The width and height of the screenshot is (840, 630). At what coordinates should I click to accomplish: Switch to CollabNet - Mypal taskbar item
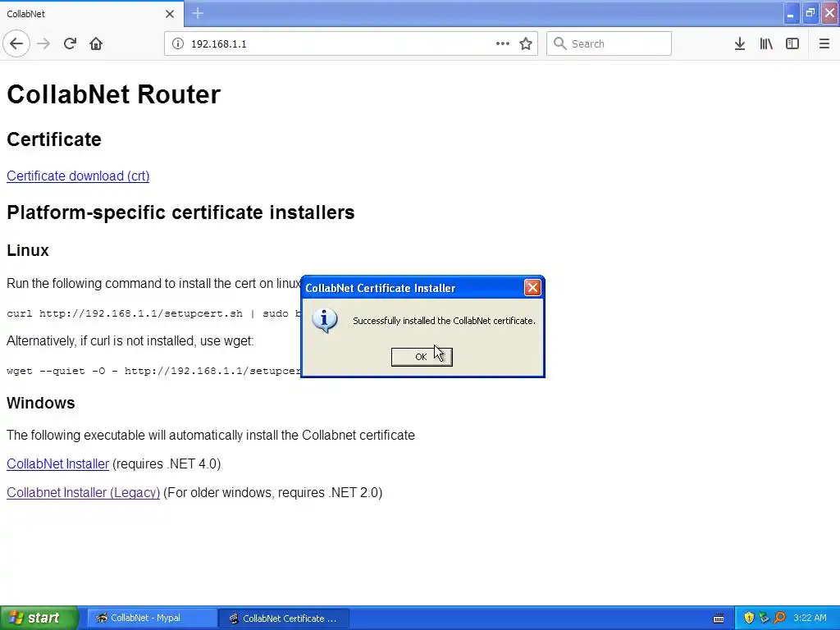tap(152, 619)
